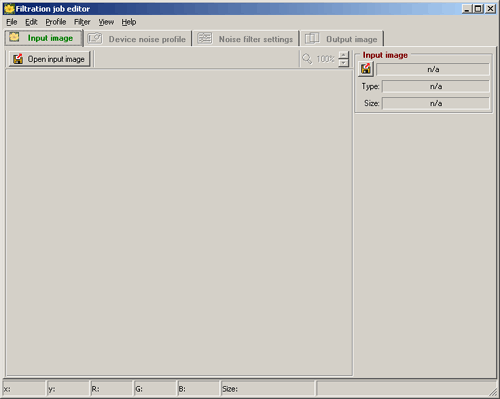Open the File menu

12,22
